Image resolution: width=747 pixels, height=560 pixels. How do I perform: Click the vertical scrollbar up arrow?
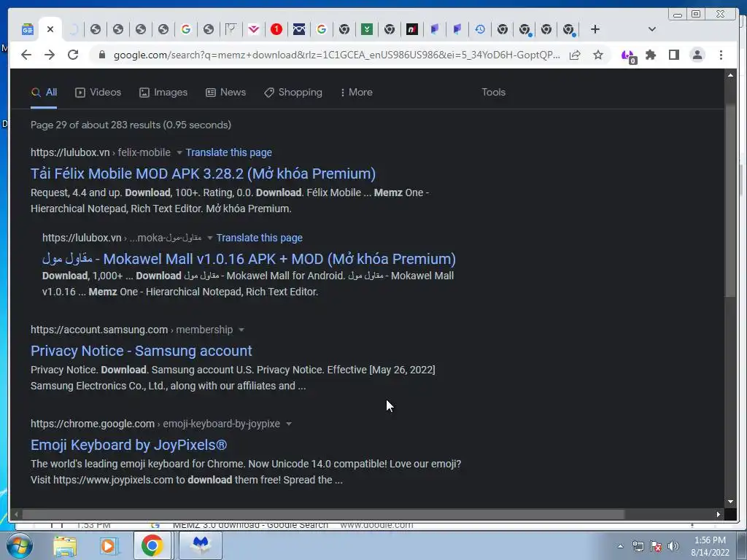730,75
